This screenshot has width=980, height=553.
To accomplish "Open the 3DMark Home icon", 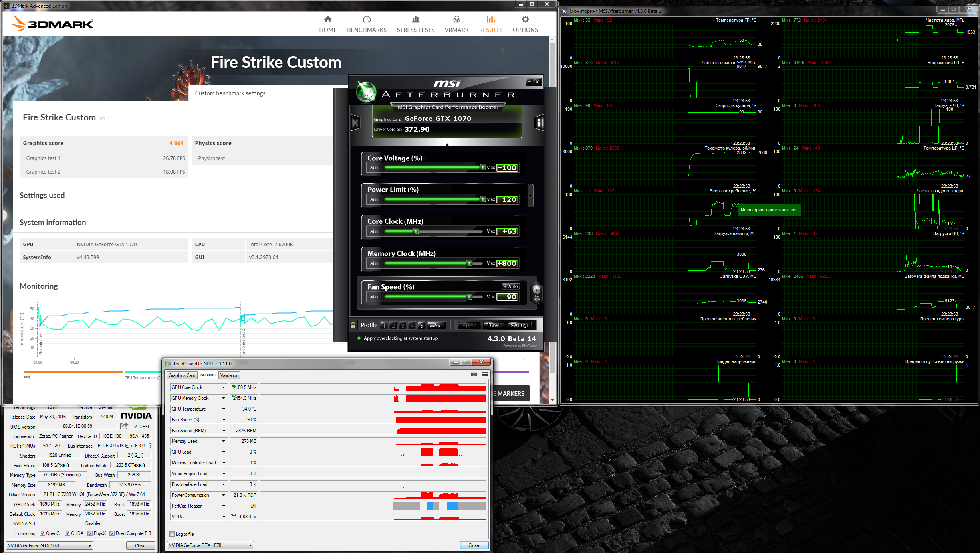I will (327, 20).
